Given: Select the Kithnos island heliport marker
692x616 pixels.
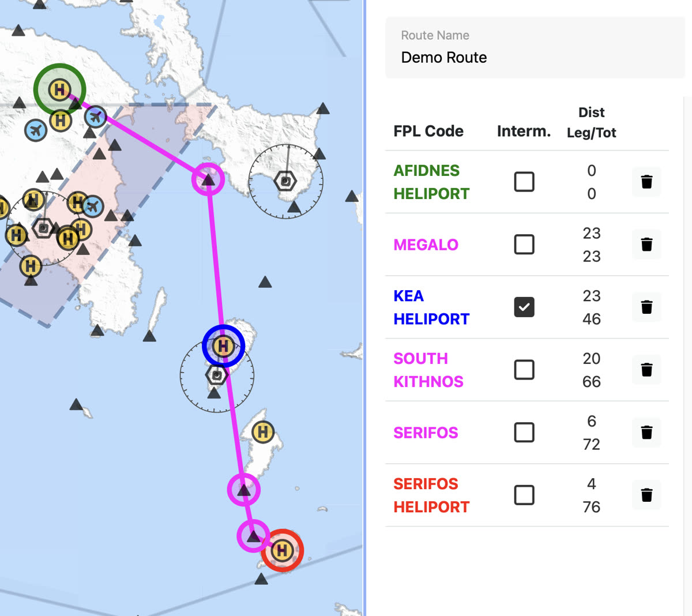Looking at the screenshot, I should 263,431.
